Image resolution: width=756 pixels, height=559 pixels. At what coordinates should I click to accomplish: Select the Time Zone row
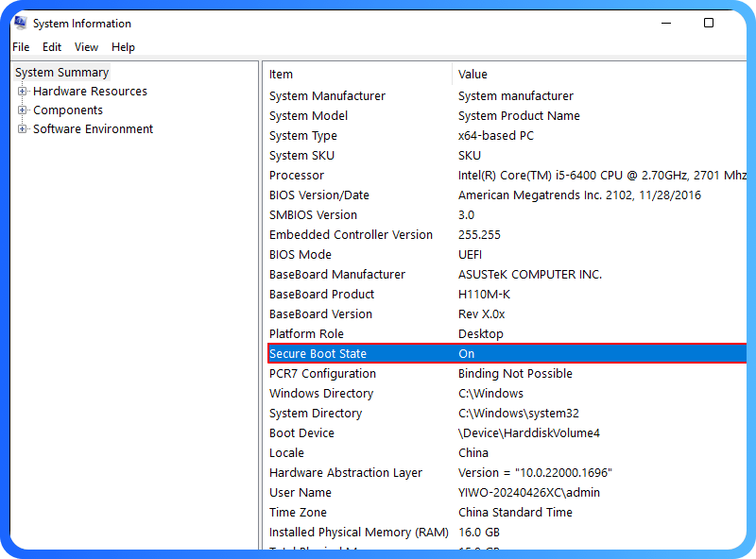(507, 512)
